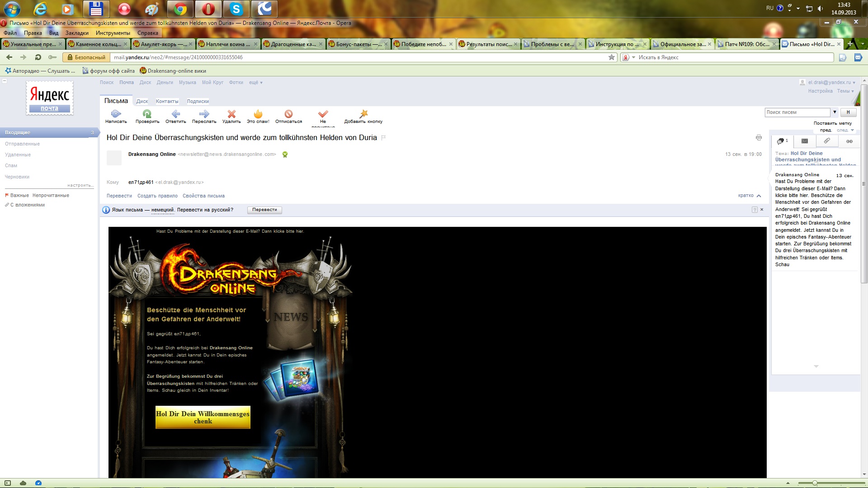Click the Добавить кнопку wand icon

tap(363, 114)
